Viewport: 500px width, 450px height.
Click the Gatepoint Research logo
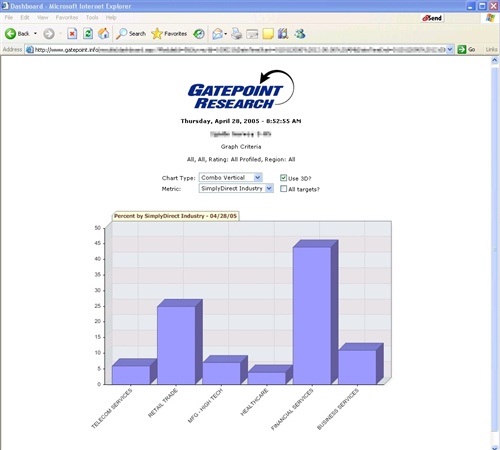(241, 90)
